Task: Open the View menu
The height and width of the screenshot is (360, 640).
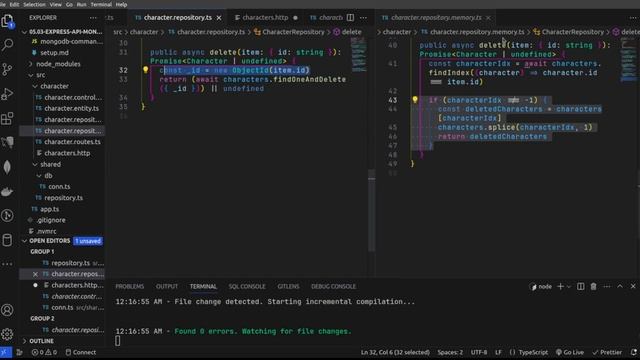Action: click(x=56, y=4)
